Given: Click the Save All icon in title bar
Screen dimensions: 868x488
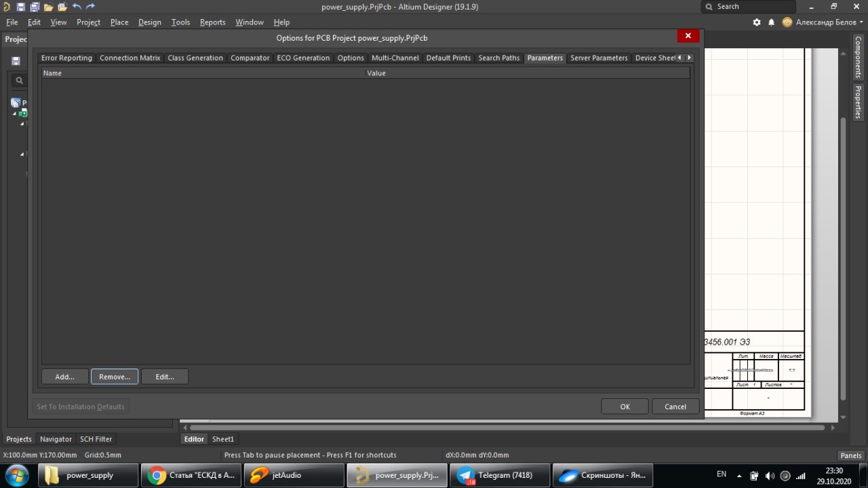Looking at the screenshot, I should [34, 7].
